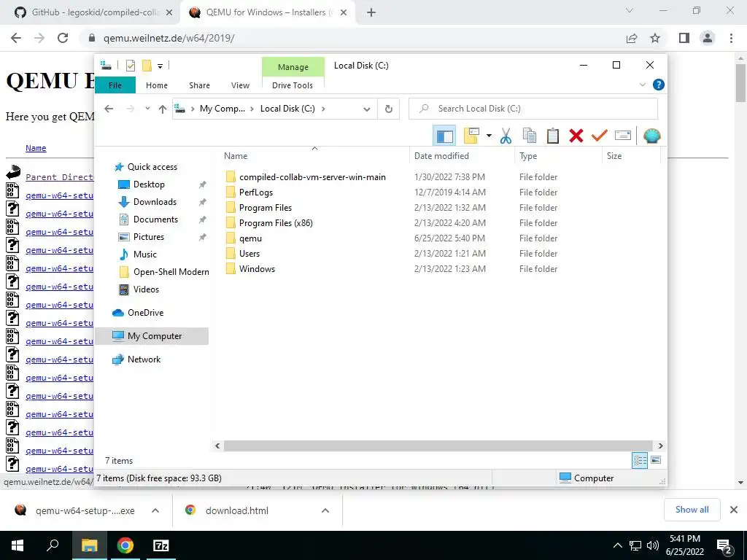Click the Explorer horizontal scrollbar
747x560 pixels.
(438, 446)
